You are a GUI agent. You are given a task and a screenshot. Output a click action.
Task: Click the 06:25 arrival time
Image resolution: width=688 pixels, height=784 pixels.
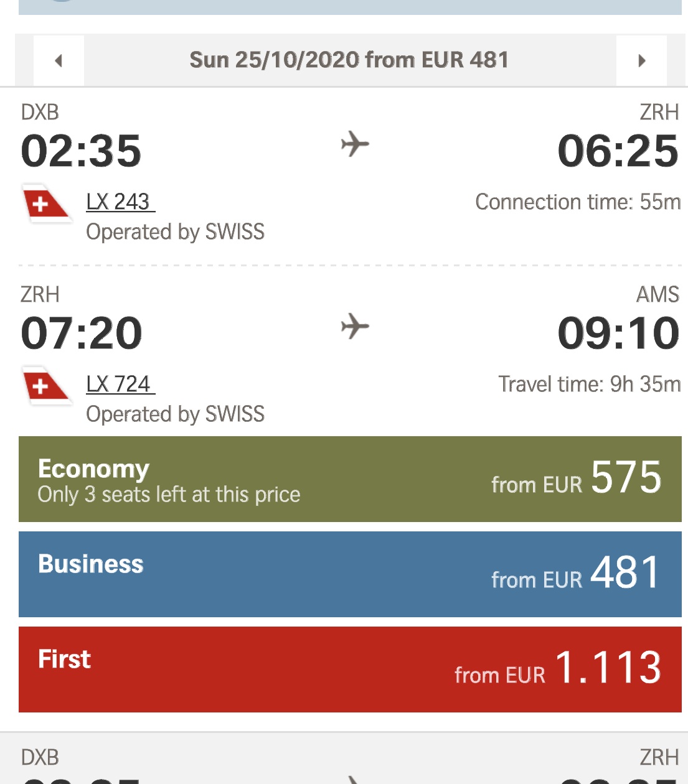pos(618,151)
